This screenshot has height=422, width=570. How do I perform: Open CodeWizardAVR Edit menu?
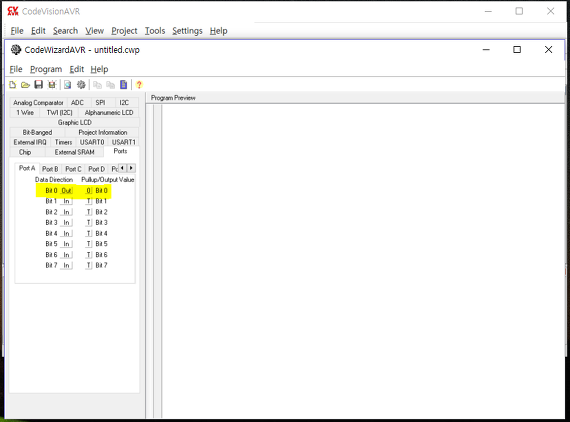click(77, 69)
